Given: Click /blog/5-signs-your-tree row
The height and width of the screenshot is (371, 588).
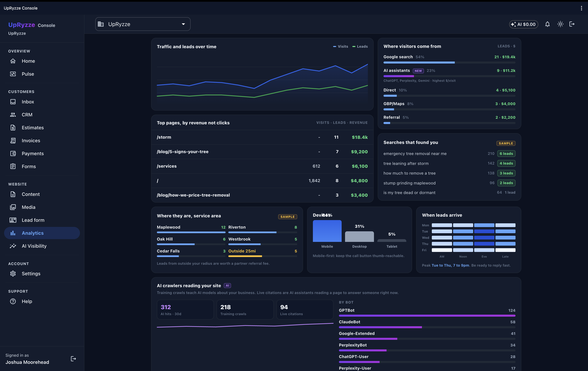Looking at the screenshot, I should click(x=262, y=152).
